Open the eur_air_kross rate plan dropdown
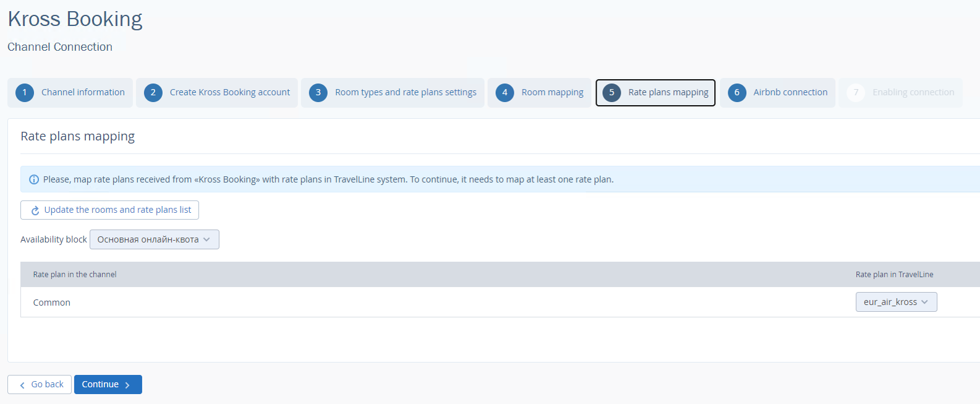The height and width of the screenshot is (404, 980). (896, 302)
